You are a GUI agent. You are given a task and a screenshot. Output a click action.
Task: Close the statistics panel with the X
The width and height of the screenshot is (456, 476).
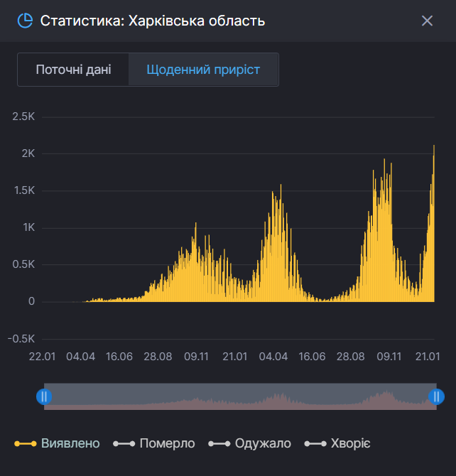(427, 21)
